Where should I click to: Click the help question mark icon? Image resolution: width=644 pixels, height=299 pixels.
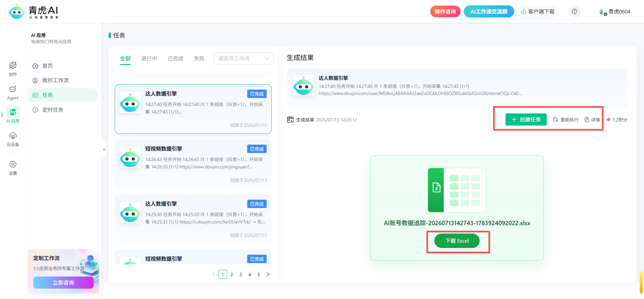pyautogui.click(x=575, y=11)
